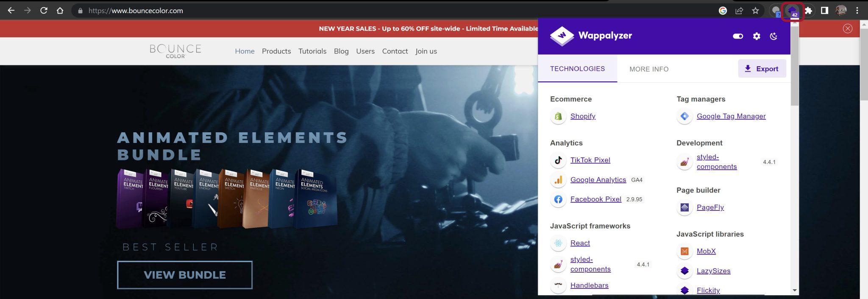Open the Google Tag Manager link

point(731,116)
